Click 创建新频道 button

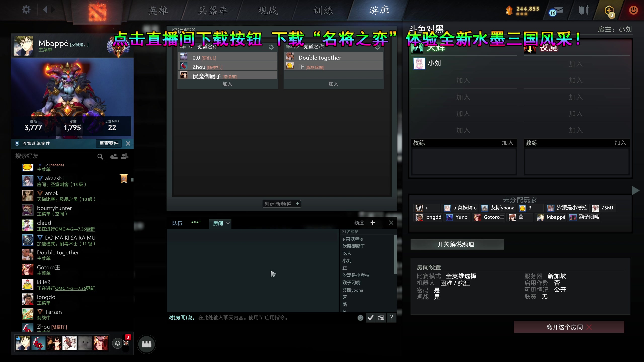pos(281,204)
